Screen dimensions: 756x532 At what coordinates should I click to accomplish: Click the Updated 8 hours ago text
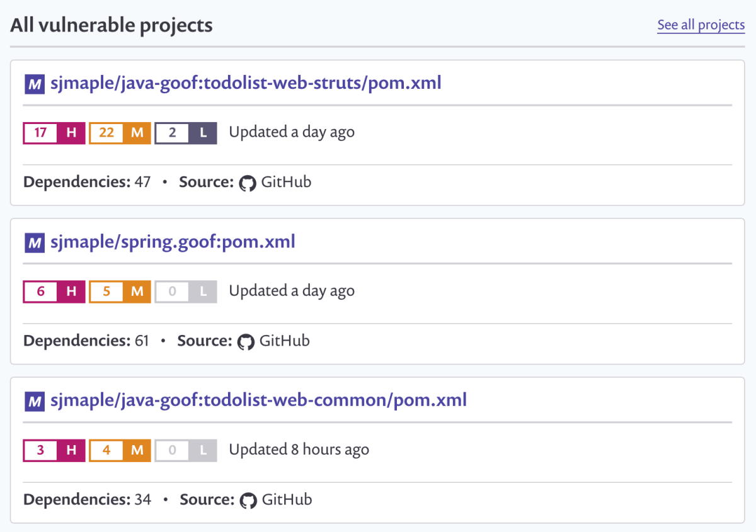point(299,450)
